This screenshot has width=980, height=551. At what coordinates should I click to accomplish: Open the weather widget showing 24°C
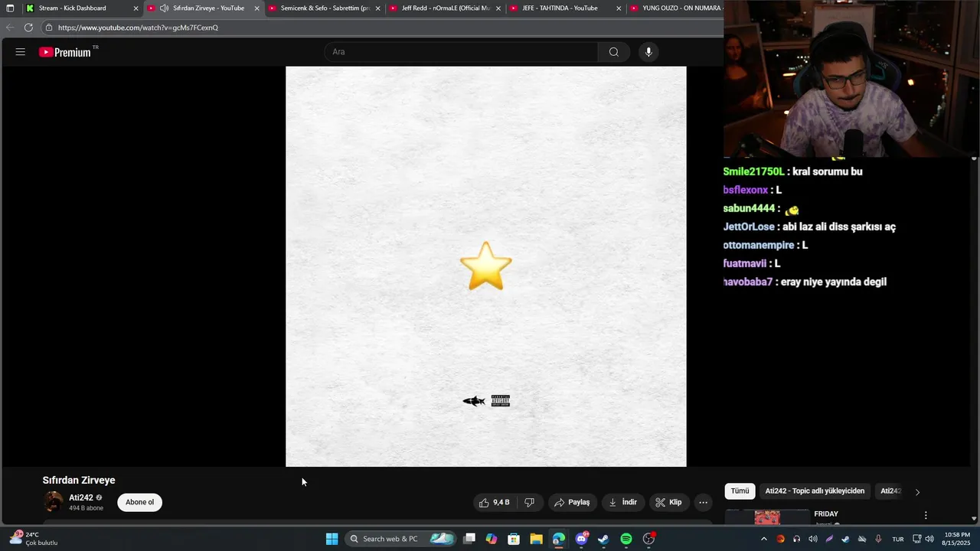tap(34, 539)
